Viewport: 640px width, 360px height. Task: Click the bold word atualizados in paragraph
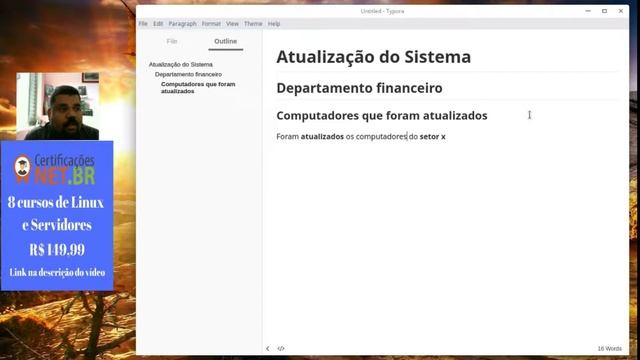[x=322, y=136]
